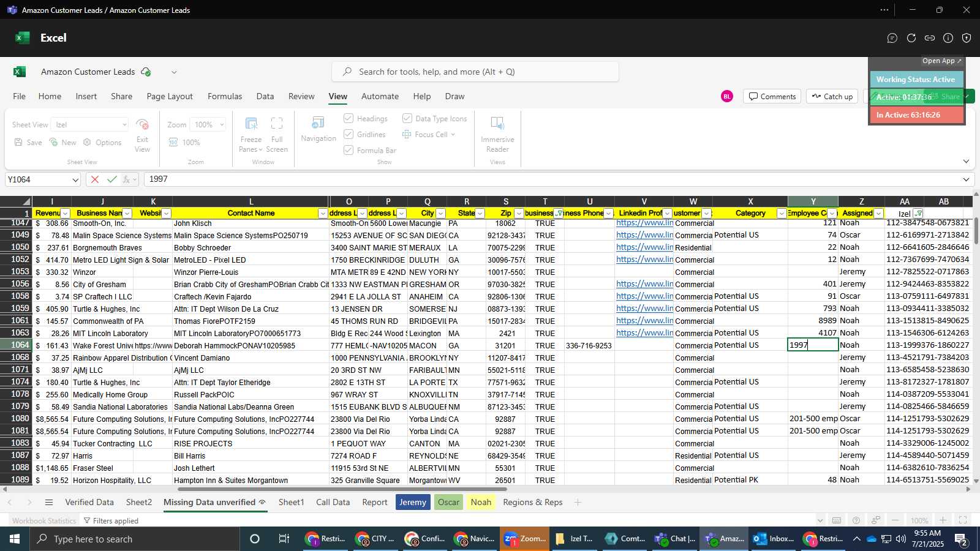
Task: Reset zoom to 100%
Action: pyautogui.click(x=184, y=142)
